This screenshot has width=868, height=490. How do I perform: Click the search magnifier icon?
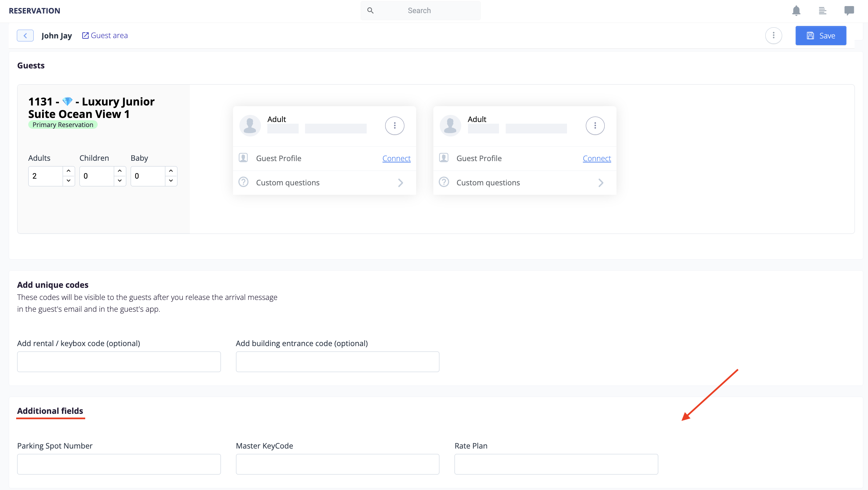(370, 10)
